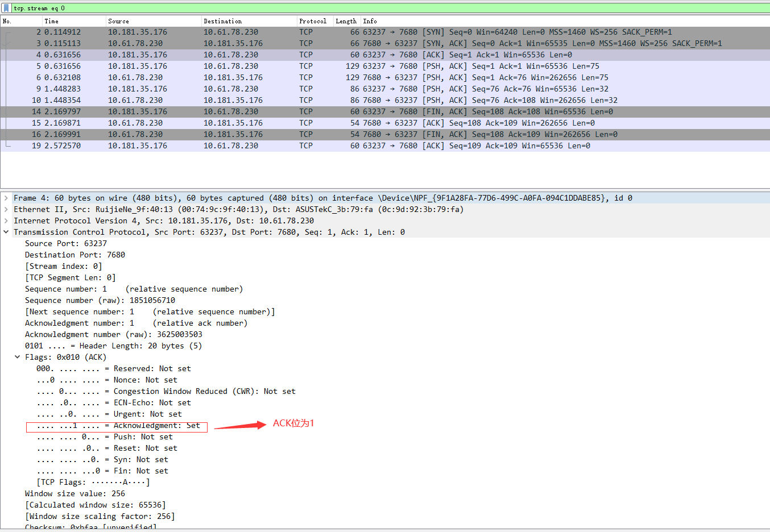
Task: Sort packets by the Protocol column
Action: pos(313,21)
